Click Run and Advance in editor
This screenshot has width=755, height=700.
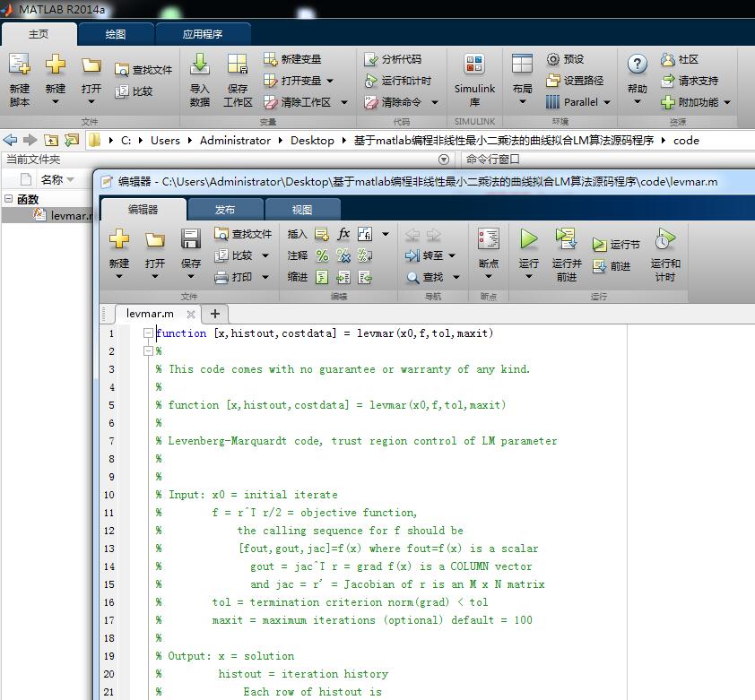[567, 255]
